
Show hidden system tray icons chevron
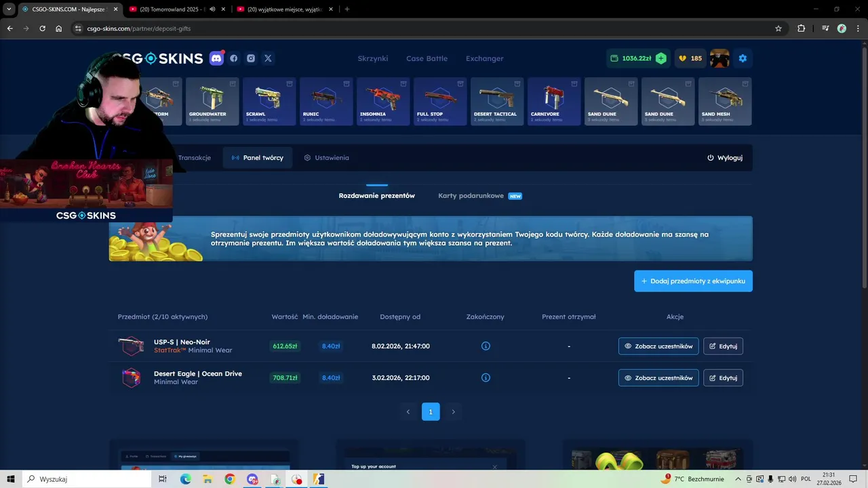click(x=738, y=479)
